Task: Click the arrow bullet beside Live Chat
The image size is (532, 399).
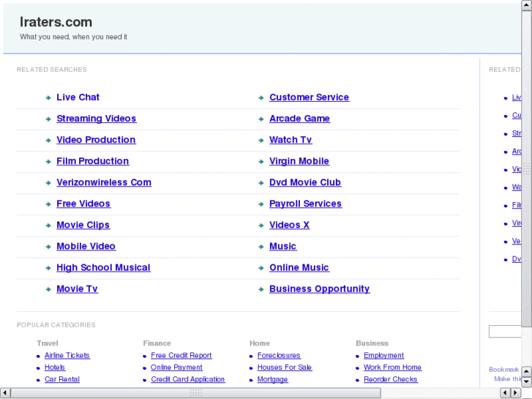Action: (48, 98)
